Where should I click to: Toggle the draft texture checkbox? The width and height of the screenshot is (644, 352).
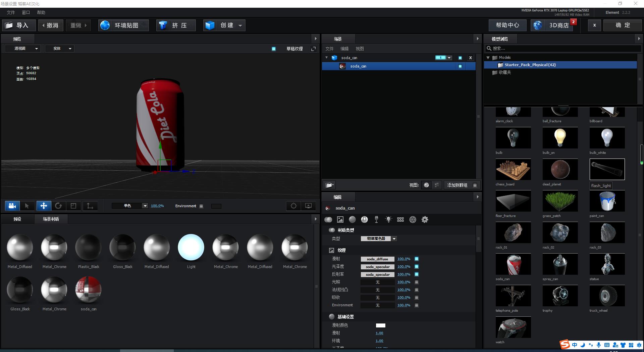274,49
